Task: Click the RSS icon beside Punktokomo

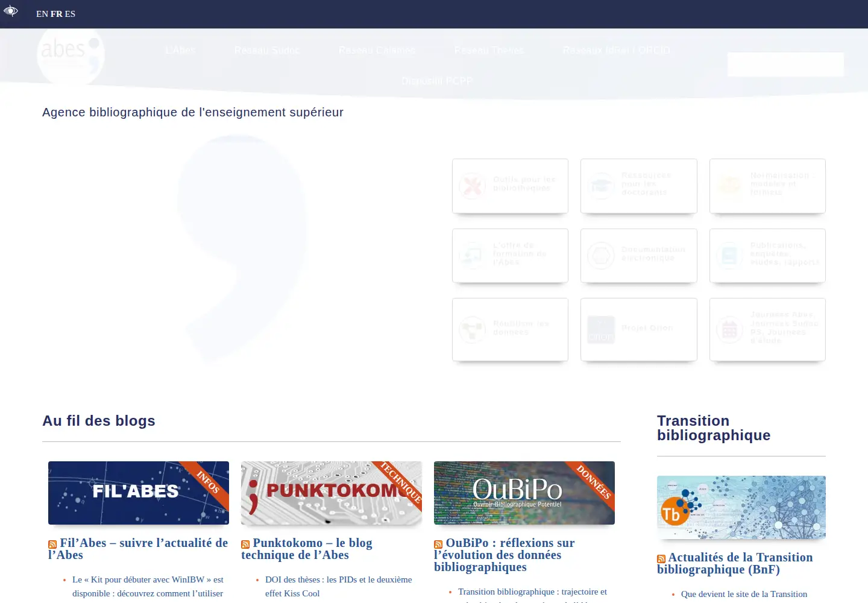Action: 245,545
